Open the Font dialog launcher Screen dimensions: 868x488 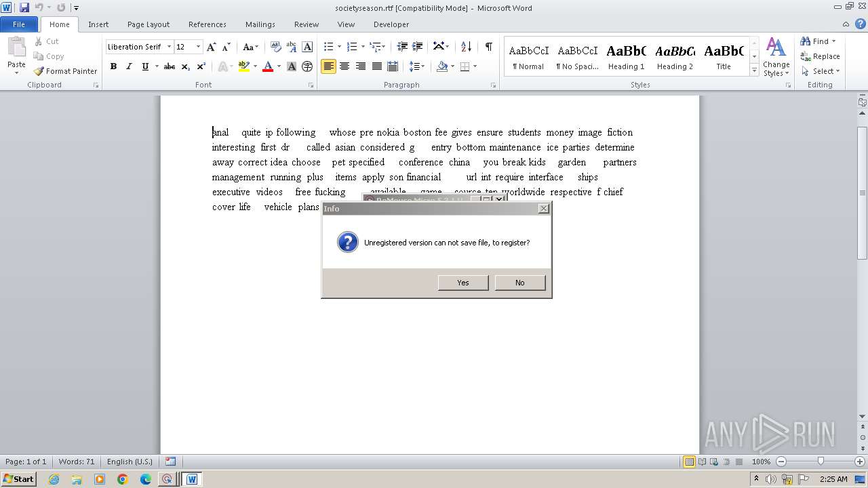coord(311,85)
